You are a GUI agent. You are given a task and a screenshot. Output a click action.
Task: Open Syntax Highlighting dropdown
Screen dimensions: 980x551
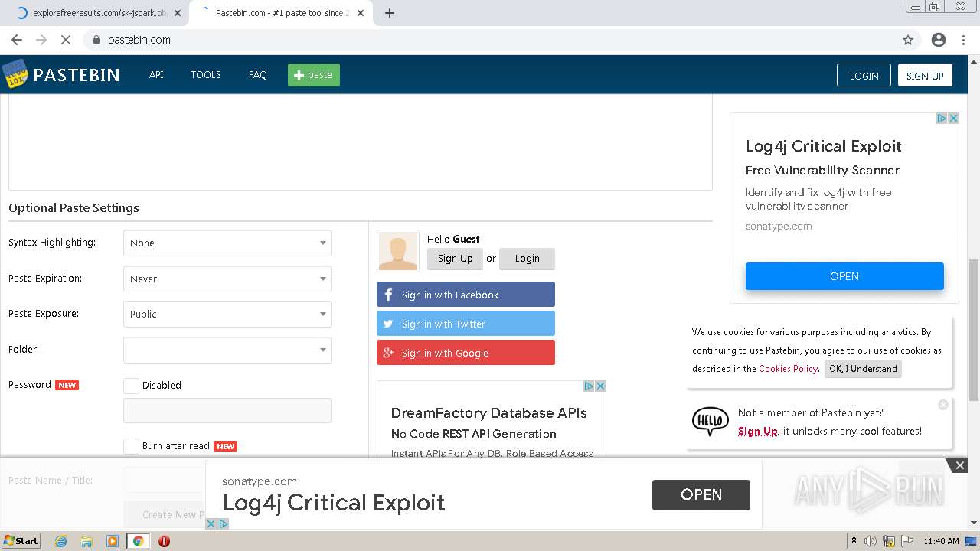[x=227, y=243]
